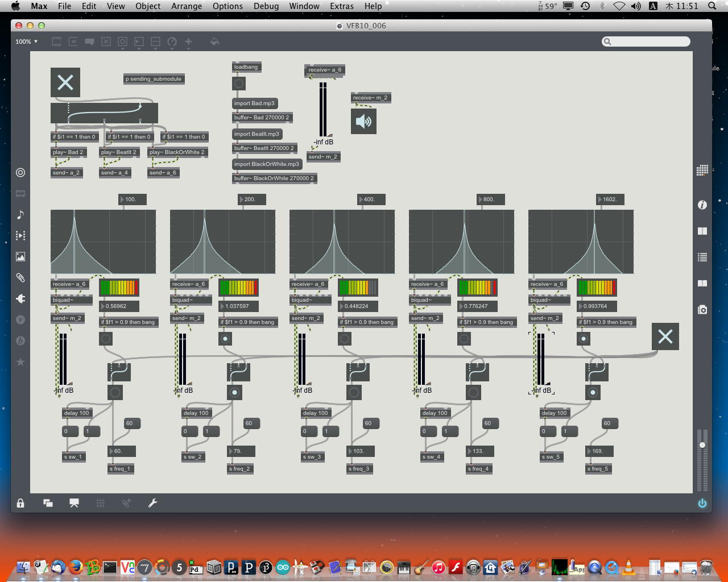Open VLC from the Dock
This screenshot has width=728, height=582.
coord(628,567)
